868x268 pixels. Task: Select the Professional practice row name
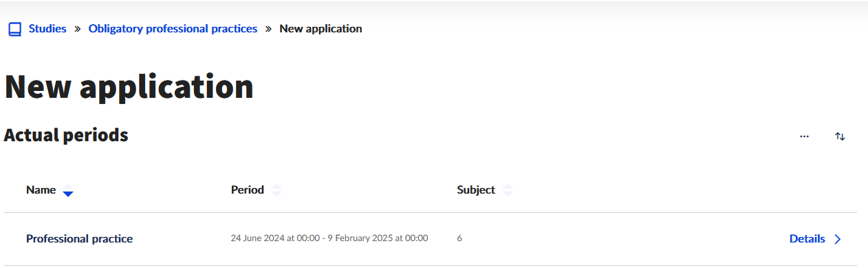coord(80,239)
